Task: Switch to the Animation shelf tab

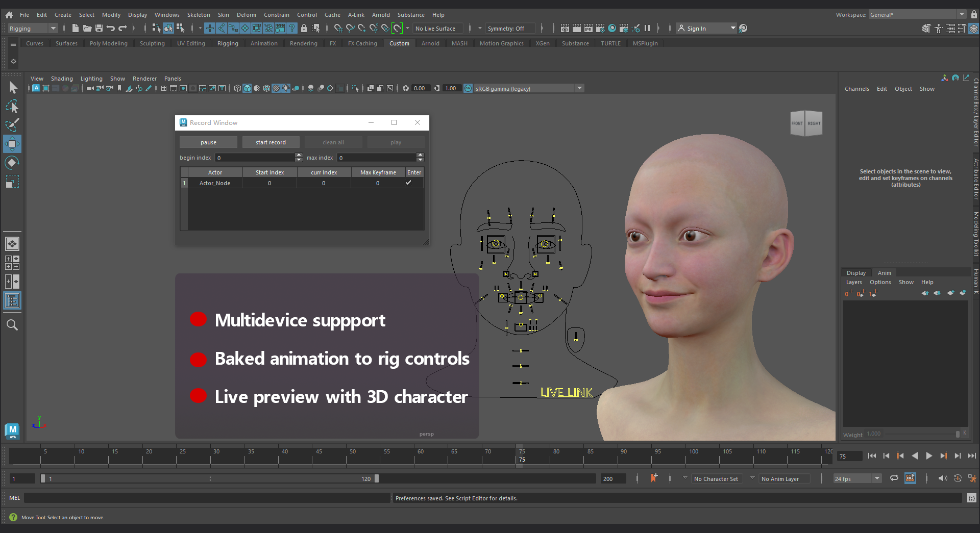Action: point(264,43)
